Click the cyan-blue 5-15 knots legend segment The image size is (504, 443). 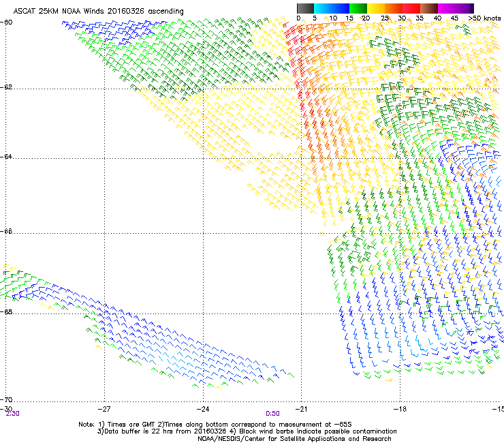pos(332,8)
